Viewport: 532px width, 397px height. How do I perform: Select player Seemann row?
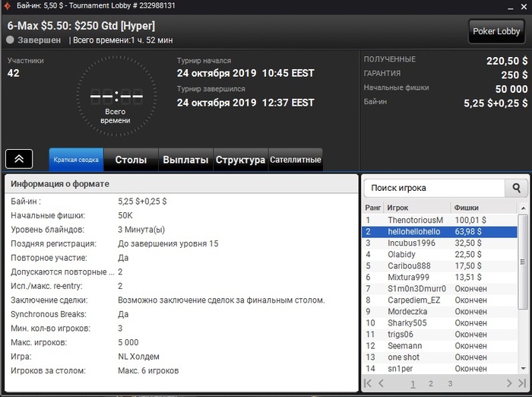440,346
